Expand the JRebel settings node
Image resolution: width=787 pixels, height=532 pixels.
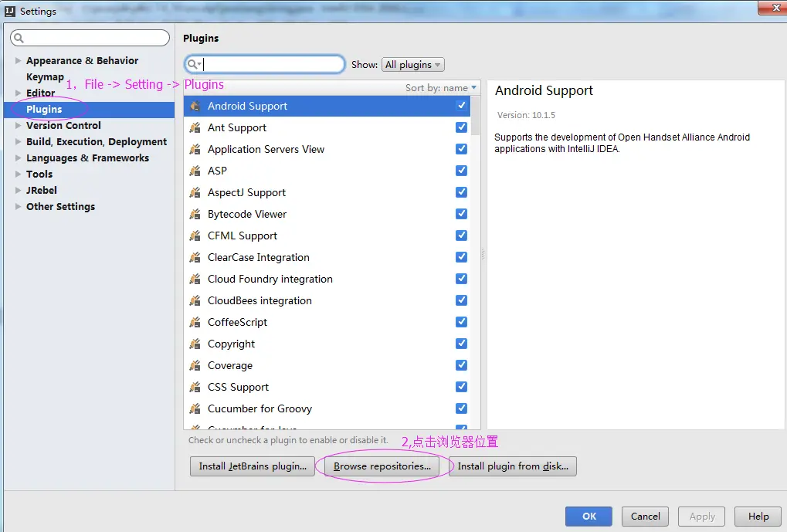pyautogui.click(x=18, y=190)
